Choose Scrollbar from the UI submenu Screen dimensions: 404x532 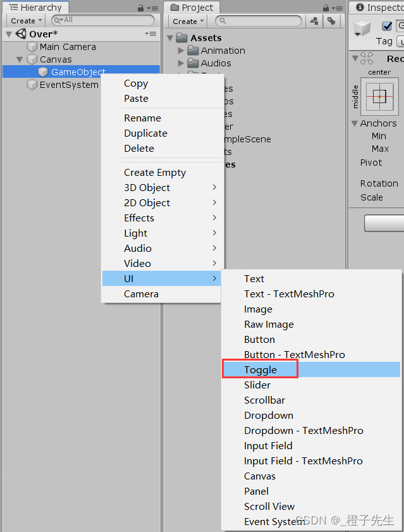311,400
